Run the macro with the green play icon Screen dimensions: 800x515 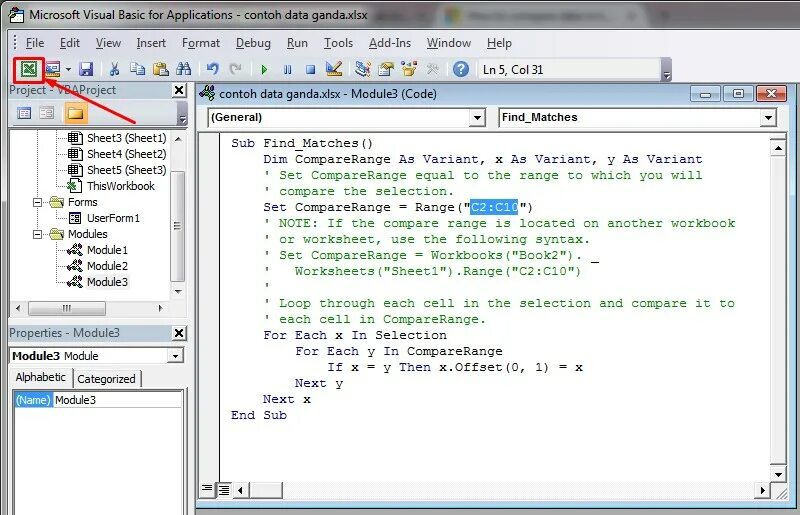coord(264,69)
